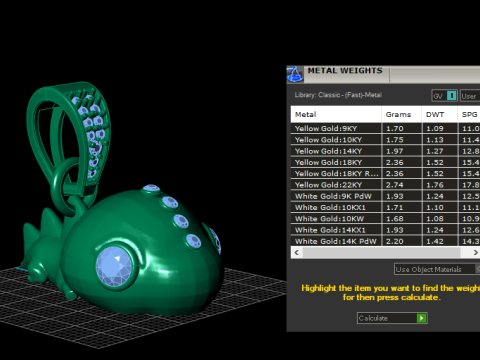The image size is (480, 360).
Task: Click the left scrollbar arrow
Action: 297,252
